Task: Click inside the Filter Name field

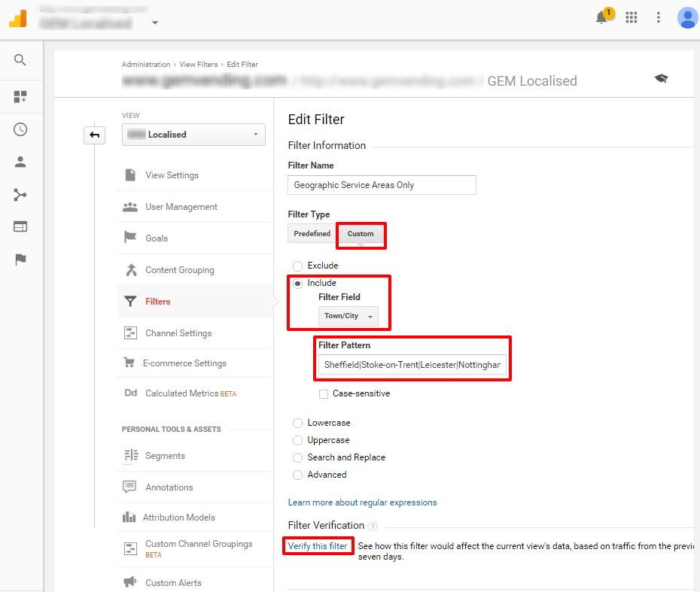Action: pyautogui.click(x=381, y=184)
